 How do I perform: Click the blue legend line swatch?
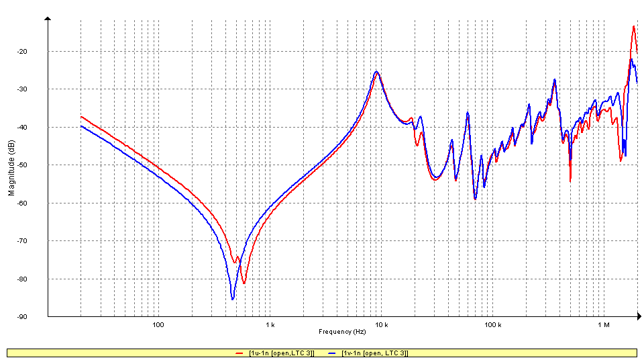332,353
